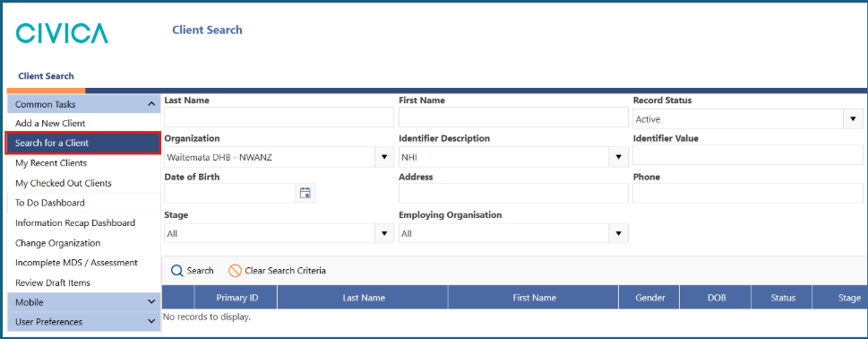Click the NHI identifier description value
This screenshot has width=868, height=339.
pos(409,158)
